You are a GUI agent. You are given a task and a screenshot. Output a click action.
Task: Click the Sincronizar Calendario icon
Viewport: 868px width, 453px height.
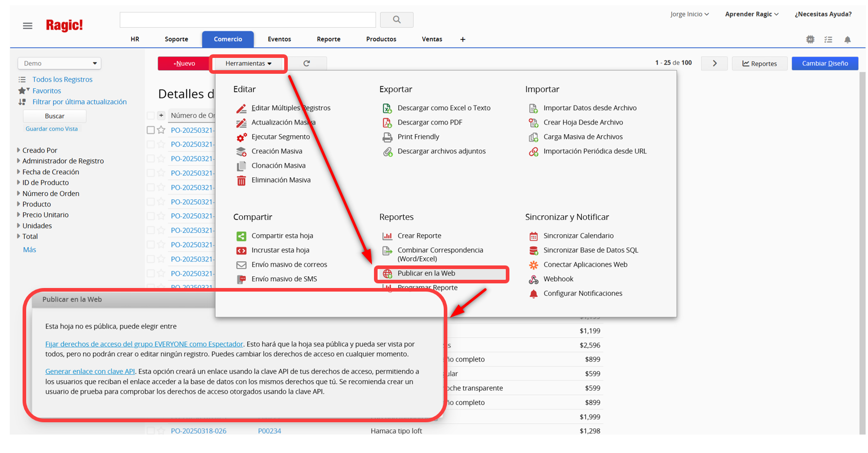click(x=534, y=236)
